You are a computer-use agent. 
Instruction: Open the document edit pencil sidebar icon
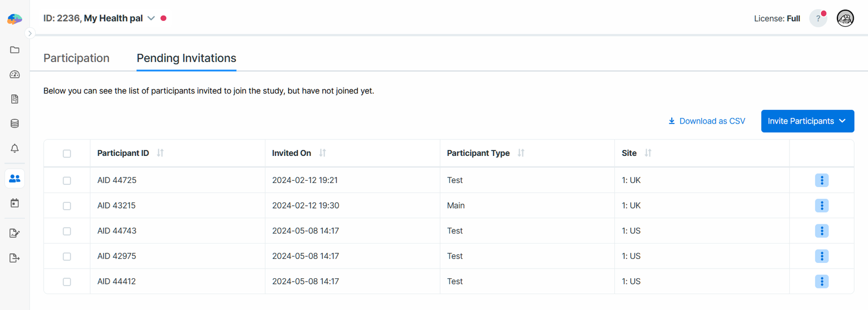pyautogui.click(x=15, y=233)
